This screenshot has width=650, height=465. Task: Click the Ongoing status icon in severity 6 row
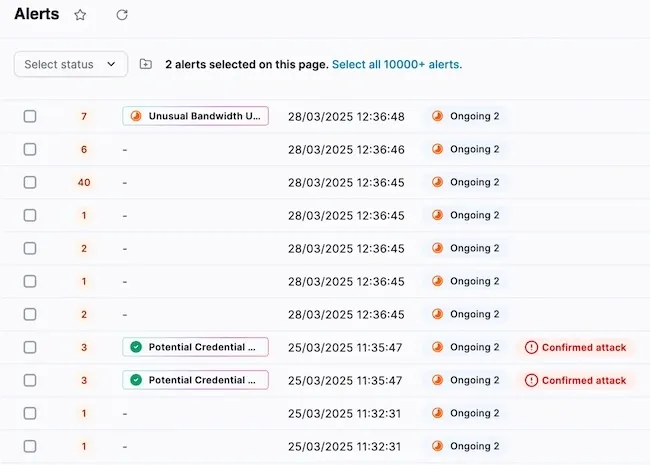coord(437,149)
